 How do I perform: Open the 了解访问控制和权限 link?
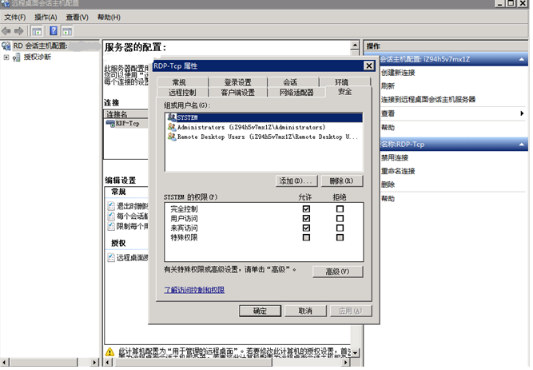pos(194,290)
